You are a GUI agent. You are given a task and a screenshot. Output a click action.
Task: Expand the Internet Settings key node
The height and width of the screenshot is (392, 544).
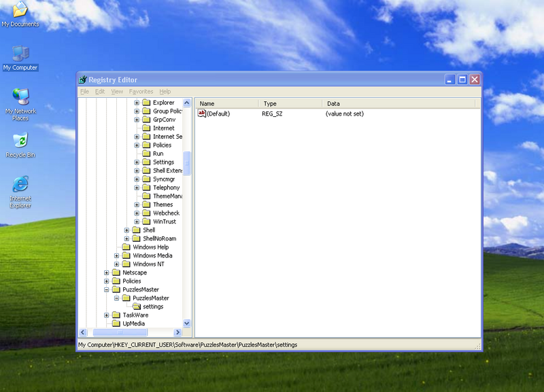[x=137, y=137]
